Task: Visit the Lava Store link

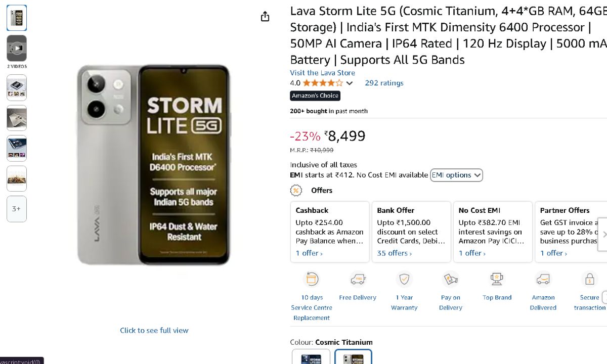Action: (322, 73)
